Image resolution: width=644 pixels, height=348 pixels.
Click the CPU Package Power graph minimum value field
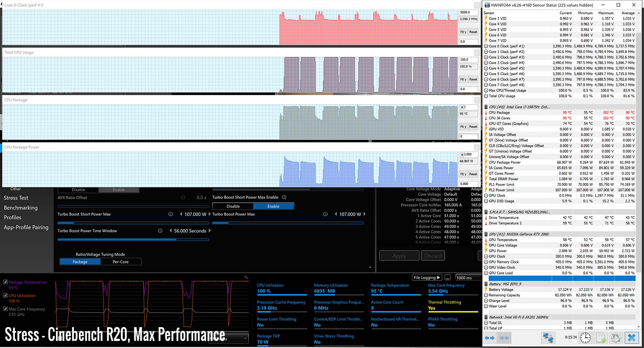(x=469, y=184)
